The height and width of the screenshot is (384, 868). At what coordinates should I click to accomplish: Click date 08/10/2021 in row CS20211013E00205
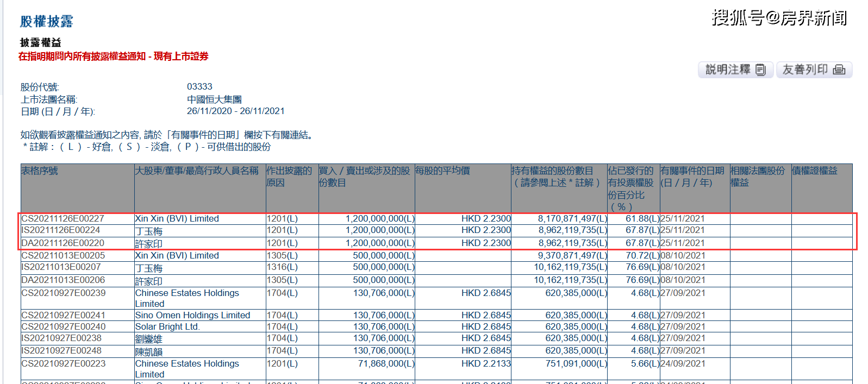[683, 256]
